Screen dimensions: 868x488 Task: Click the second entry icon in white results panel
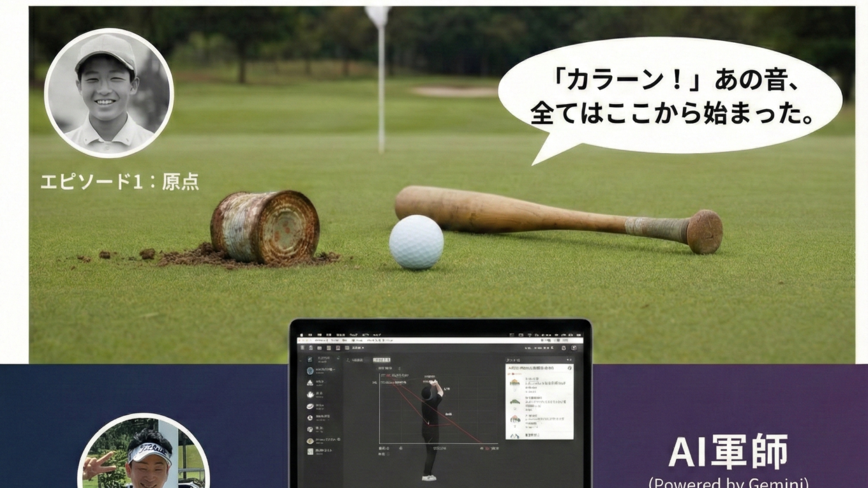[x=514, y=402]
